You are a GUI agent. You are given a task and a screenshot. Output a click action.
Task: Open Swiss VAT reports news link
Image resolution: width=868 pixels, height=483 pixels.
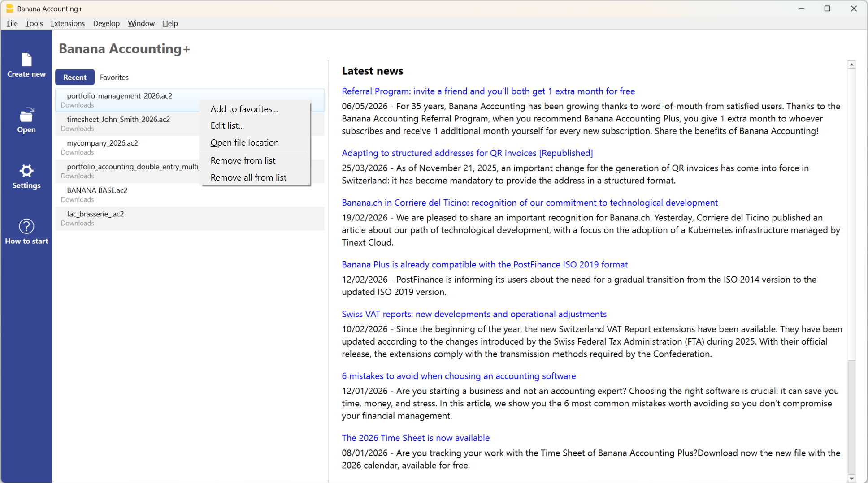pos(474,314)
